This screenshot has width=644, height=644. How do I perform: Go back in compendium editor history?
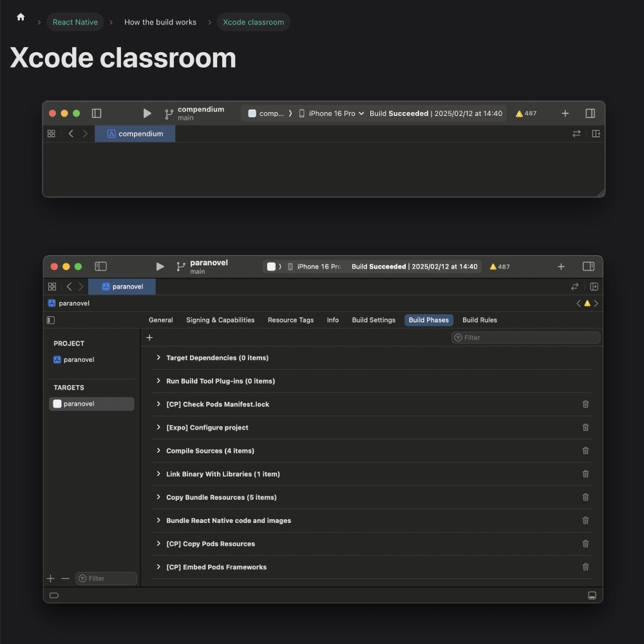point(71,134)
